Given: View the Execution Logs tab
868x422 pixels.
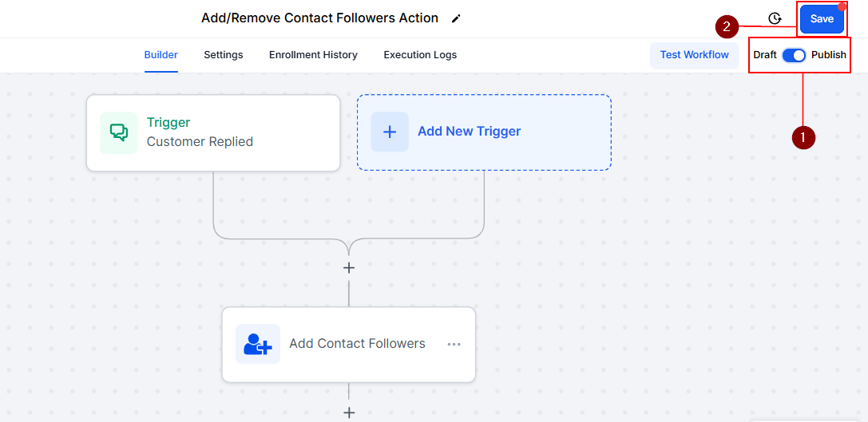Looking at the screenshot, I should pos(420,55).
